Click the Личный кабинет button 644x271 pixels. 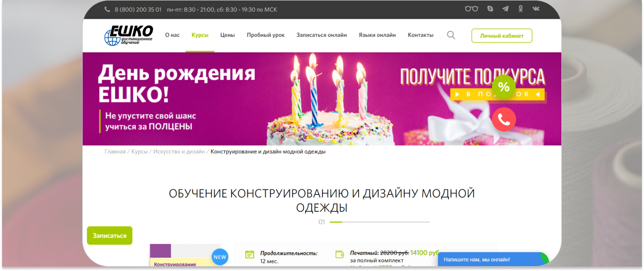click(502, 36)
